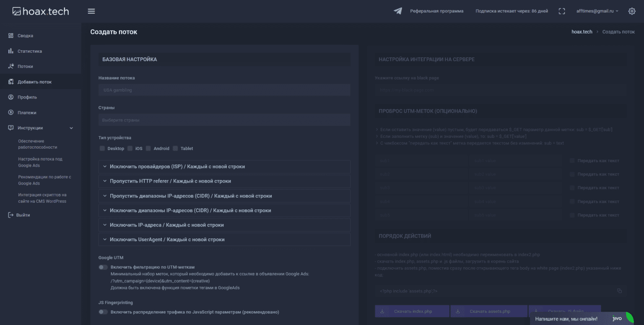Screen dimensions: 644x325
Task: Click the Скачать index.php button
Action: click(x=412, y=311)
